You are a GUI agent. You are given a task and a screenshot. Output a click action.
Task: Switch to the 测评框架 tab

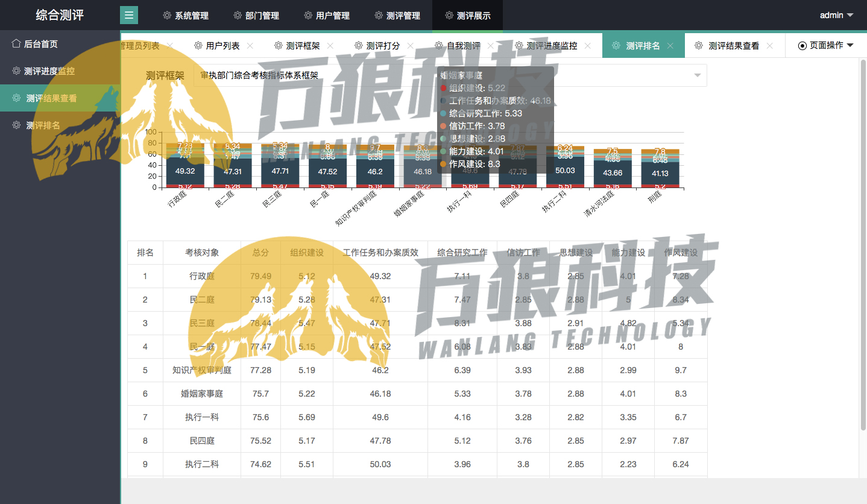pos(303,46)
